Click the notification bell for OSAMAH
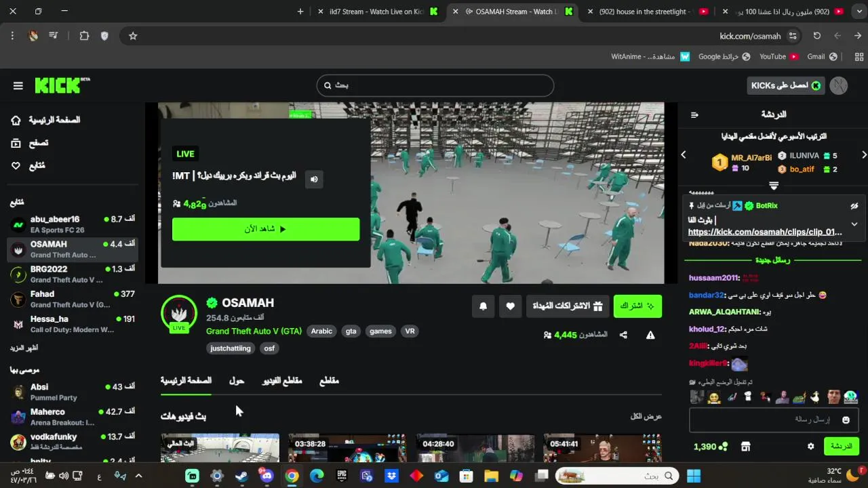Image resolution: width=868 pixels, height=488 pixels. [x=483, y=306]
